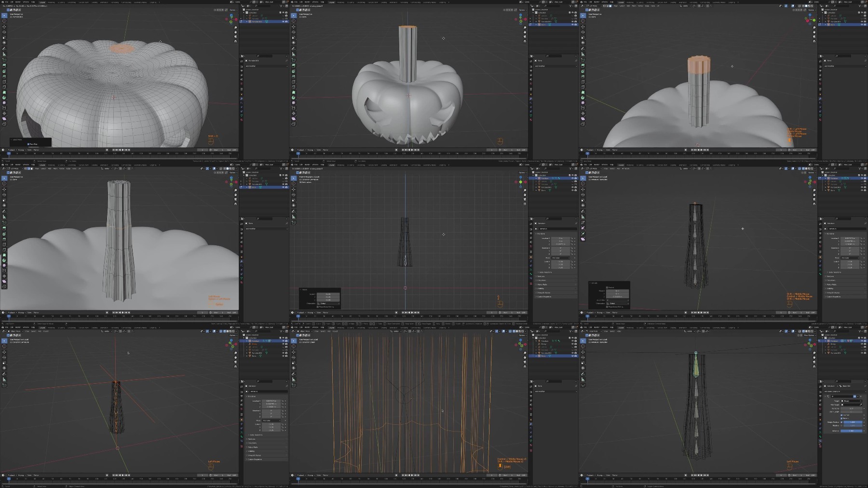Open Modifier wrench tab in top-left properties

click(x=242, y=98)
